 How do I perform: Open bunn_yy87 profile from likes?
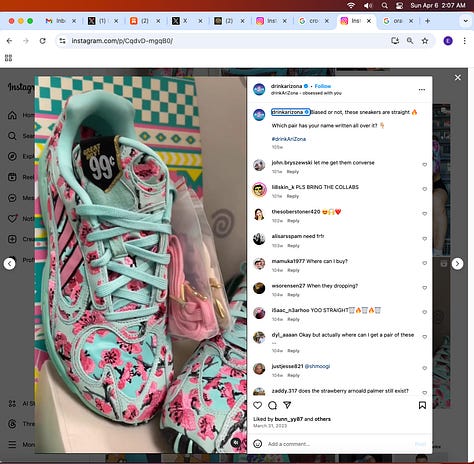pyautogui.click(x=289, y=419)
